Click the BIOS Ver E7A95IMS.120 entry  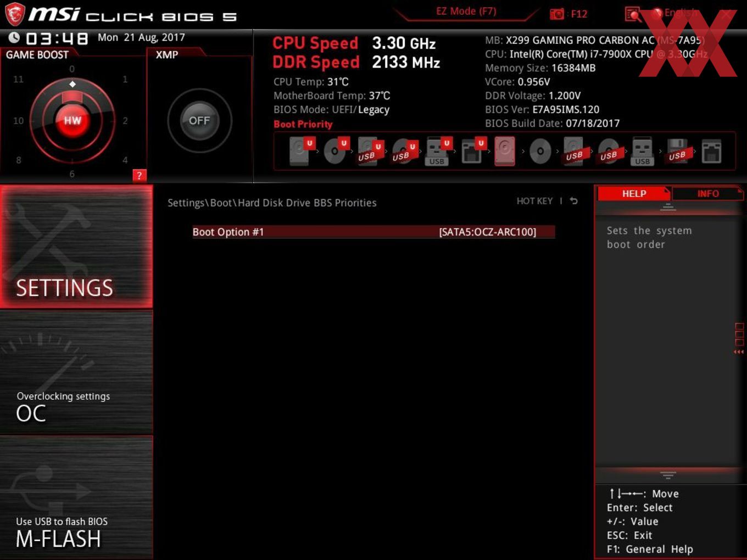542,109
